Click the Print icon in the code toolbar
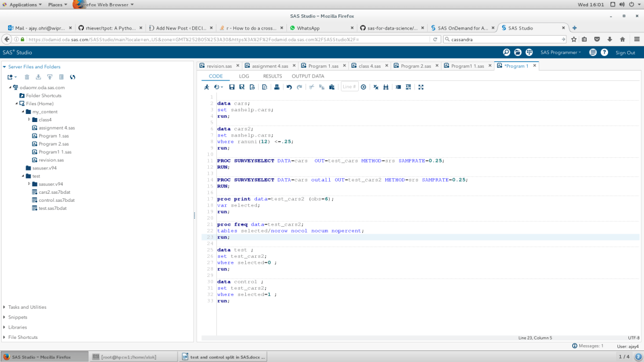Image resolution: width=644 pixels, height=362 pixels. (277, 87)
